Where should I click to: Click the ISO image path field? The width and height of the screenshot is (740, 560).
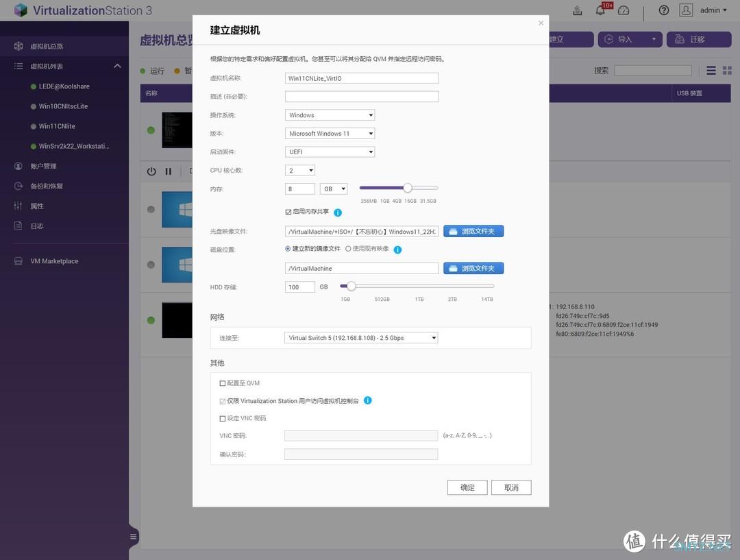tap(362, 232)
